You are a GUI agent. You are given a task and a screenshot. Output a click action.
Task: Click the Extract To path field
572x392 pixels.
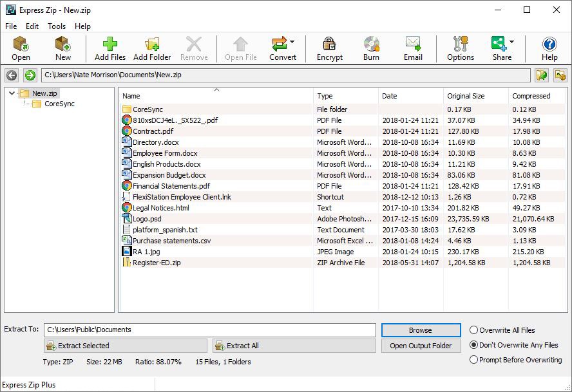pos(210,330)
